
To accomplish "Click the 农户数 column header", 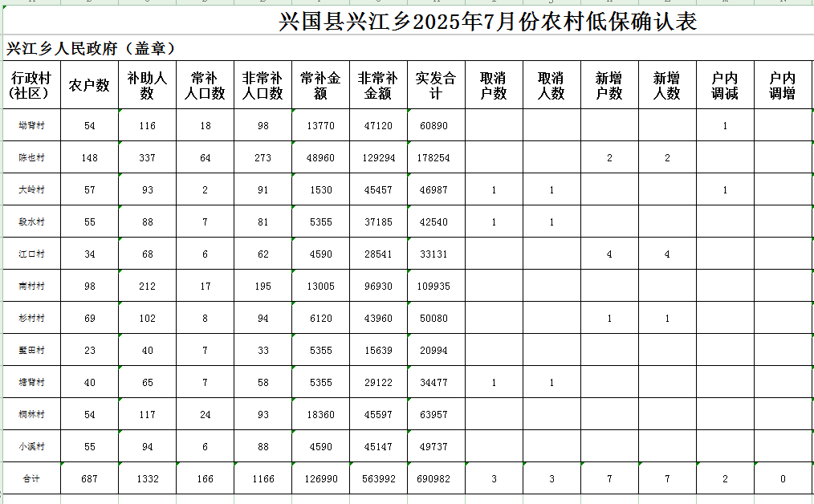I will click(89, 86).
